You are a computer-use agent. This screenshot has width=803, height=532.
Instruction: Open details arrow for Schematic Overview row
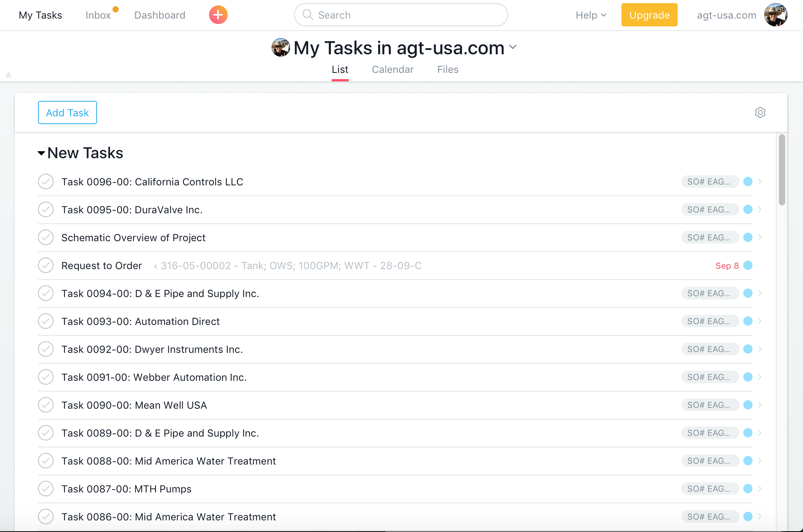pyautogui.click(x=760, y=237)
